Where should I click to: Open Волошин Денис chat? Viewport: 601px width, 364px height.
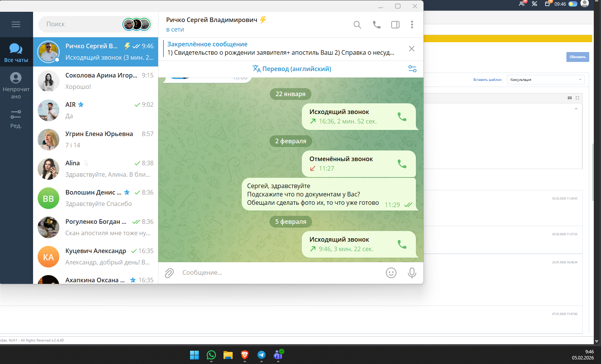(95, 198)
